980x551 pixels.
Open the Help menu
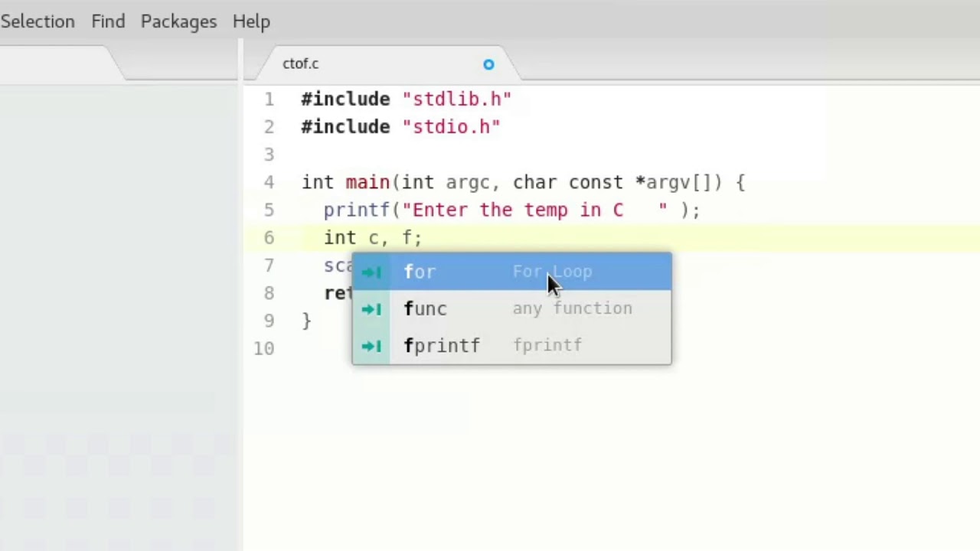251,21
